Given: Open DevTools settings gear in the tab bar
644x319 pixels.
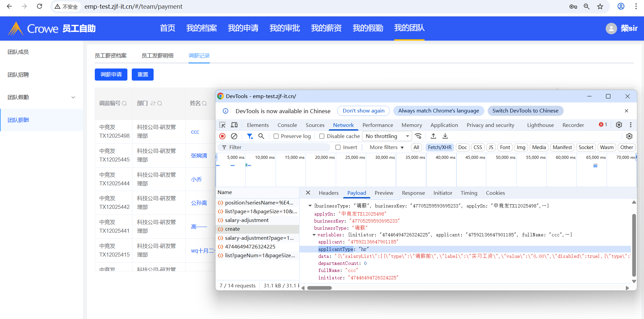Looking at the screenshot, I should [619, 125].
